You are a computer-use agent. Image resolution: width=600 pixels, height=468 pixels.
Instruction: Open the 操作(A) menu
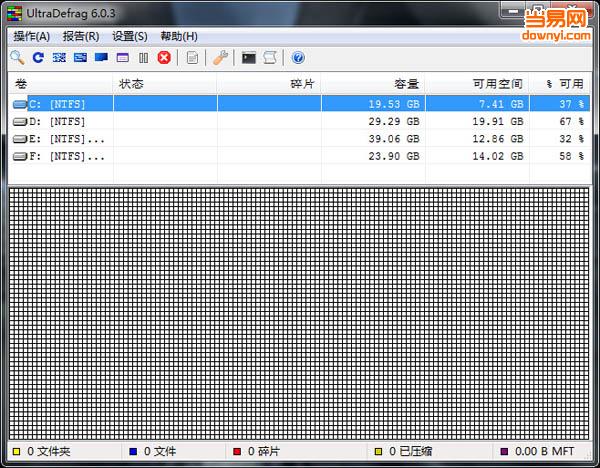pos(31,36)
